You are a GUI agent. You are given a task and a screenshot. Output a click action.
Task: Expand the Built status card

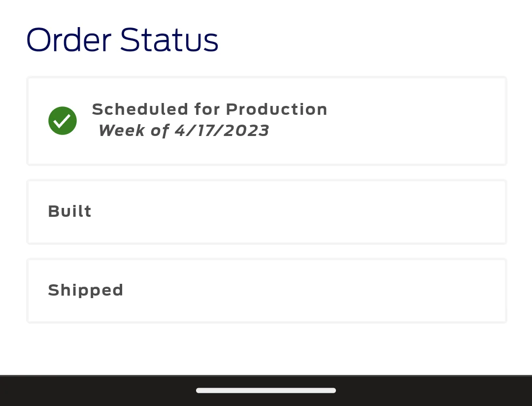266,212
